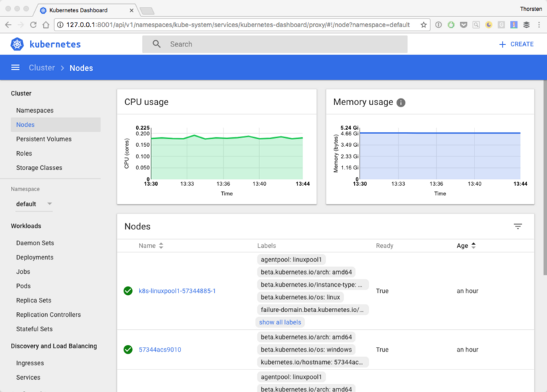Click the browser forward arrow
547x392 pixels.
21,25
